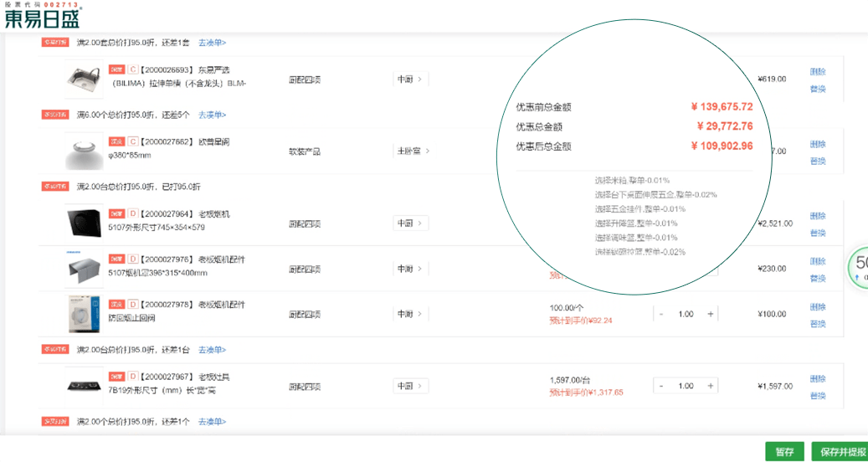This screenshot has height=462, width=868.
Task: Click quantity input field of 老板灶具
Action: pyautogui.click(x=686, y=386)
